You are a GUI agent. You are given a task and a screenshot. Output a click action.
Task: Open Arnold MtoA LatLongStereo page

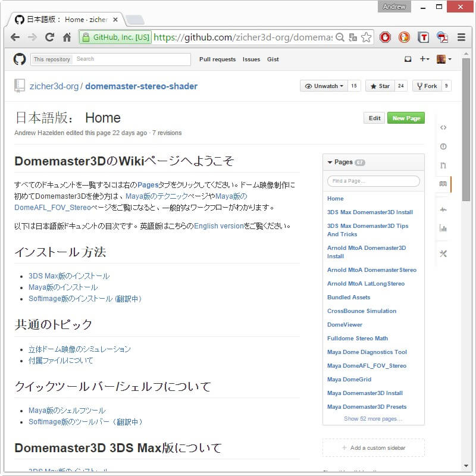tap(366, 284)
